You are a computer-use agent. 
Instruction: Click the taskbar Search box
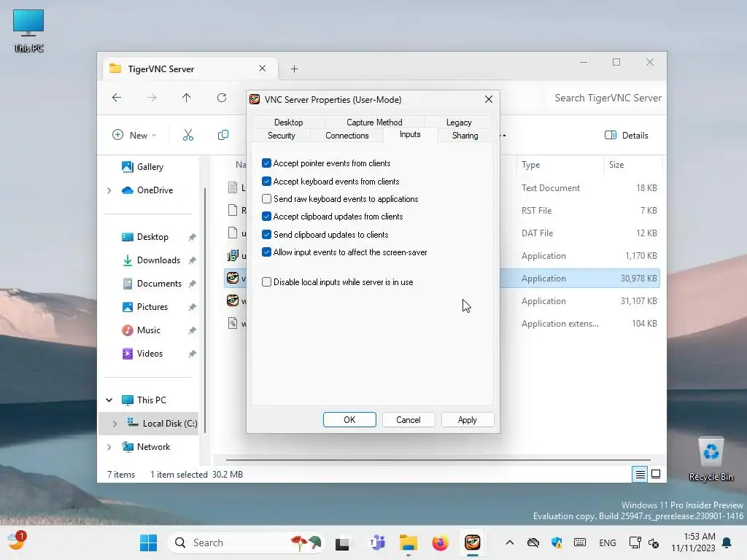(x=246, y=542)
